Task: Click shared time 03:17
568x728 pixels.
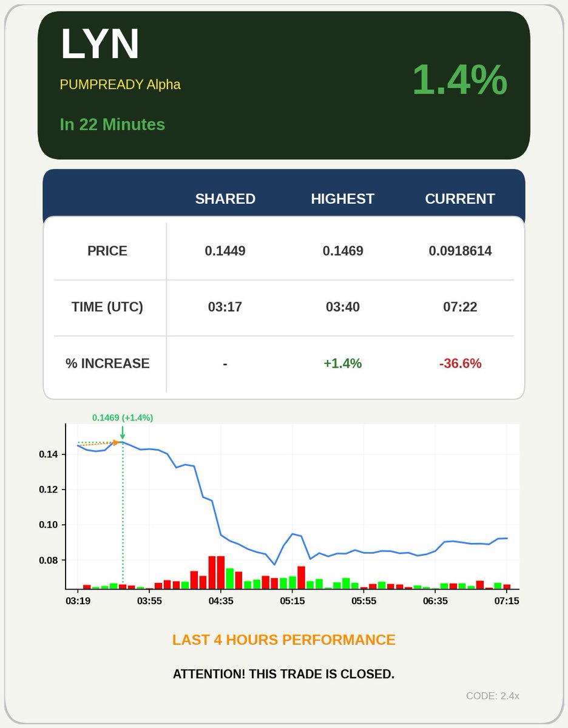Action: 225,307
